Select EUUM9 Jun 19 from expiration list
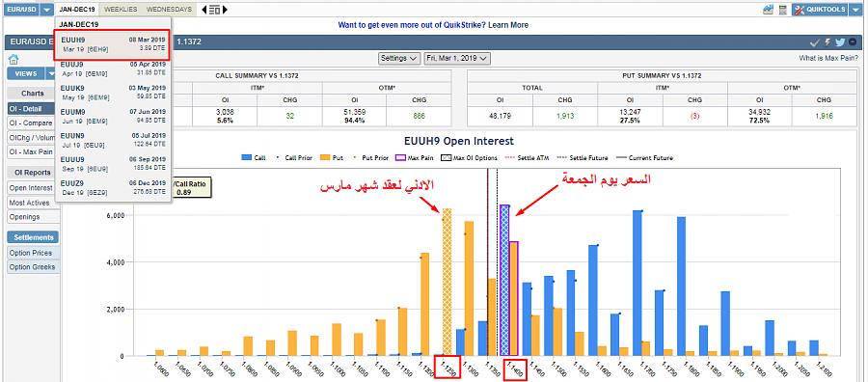The width and height of the screenshot is (868, 382). (114, 116)
